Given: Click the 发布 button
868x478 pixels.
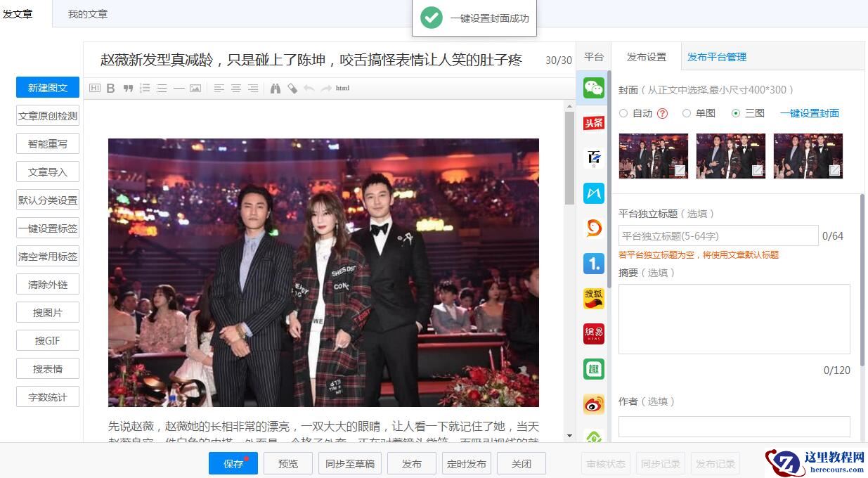Looking at the screenshot, I should (x=412, y=463).
